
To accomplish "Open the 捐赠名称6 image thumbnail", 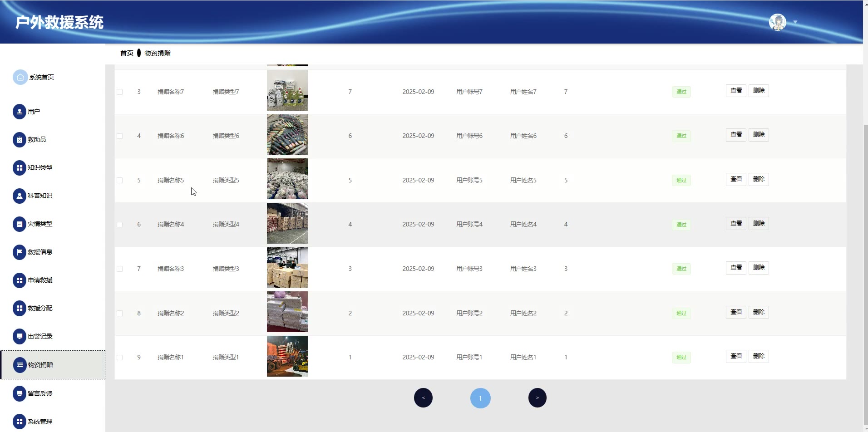I will [287, 135].
